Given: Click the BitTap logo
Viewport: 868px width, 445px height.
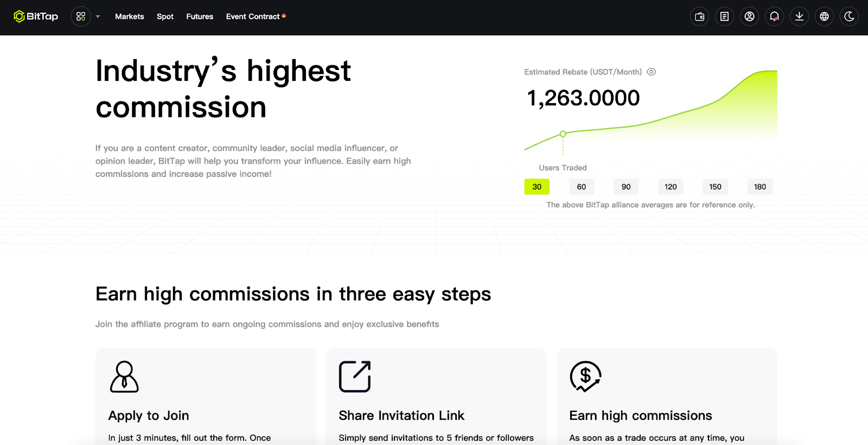Looking at the screenshot, I should 36,16.
